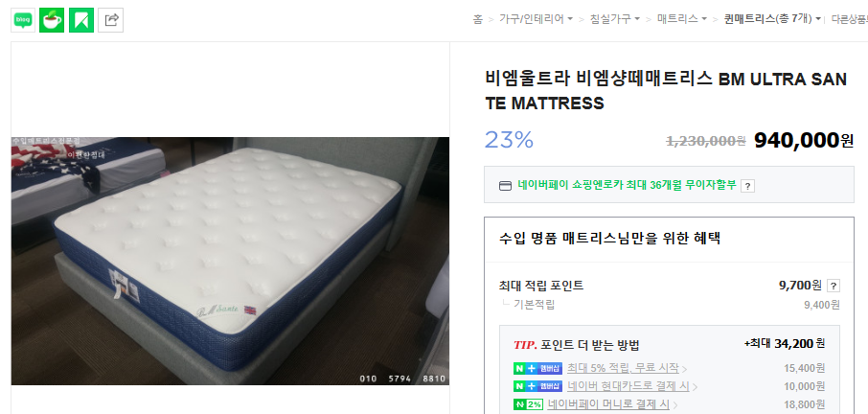Screen dimensions: 868x414
Task: Click the card icon before 네이버페이 쇼핑엔로카
Action: [505, 186]
